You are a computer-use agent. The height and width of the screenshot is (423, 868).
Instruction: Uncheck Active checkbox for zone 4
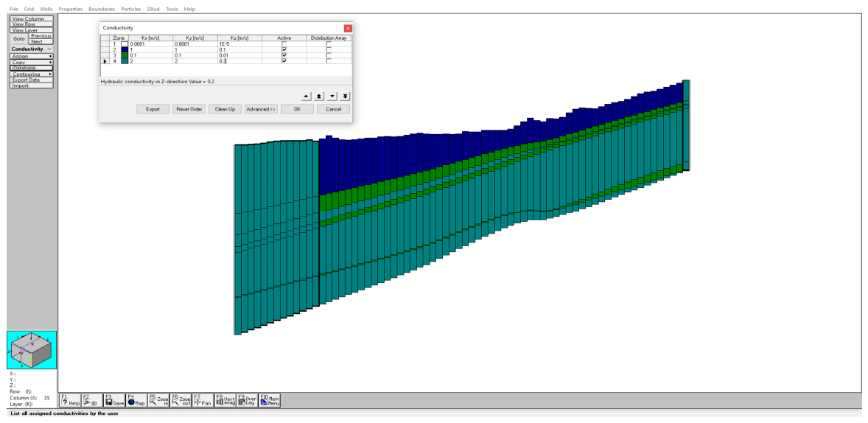(284, 61)
